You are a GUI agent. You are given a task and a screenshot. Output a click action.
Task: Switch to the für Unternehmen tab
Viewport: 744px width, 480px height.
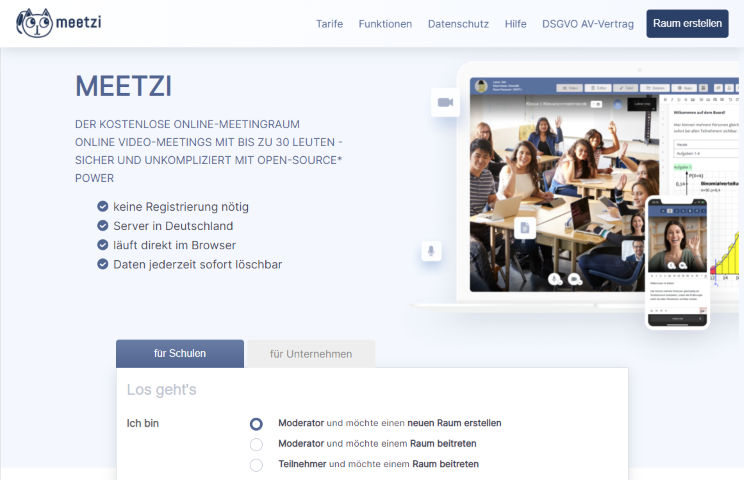pos(311,354)
